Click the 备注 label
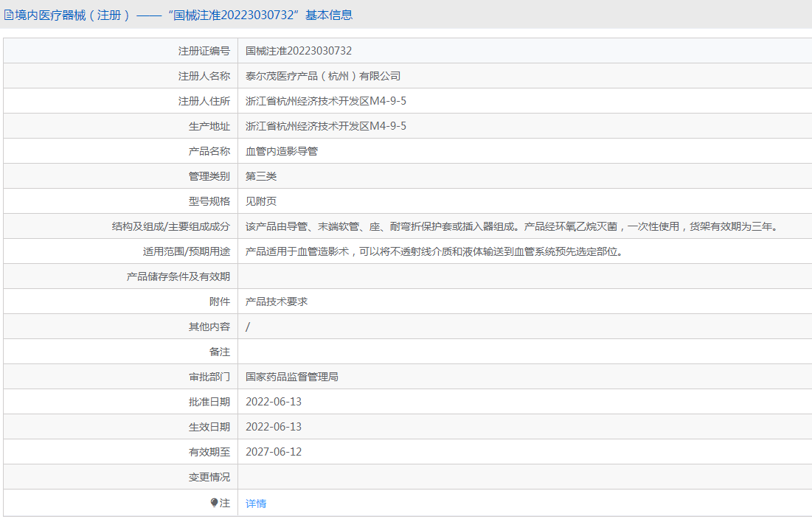Viewport: 812px width, 519px height. coord(220,352)
